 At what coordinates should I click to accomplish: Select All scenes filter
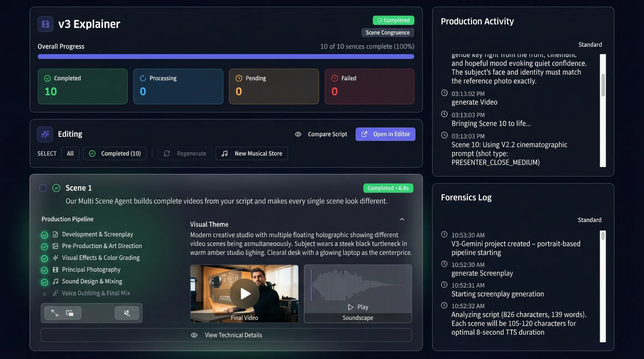[70, 154]
